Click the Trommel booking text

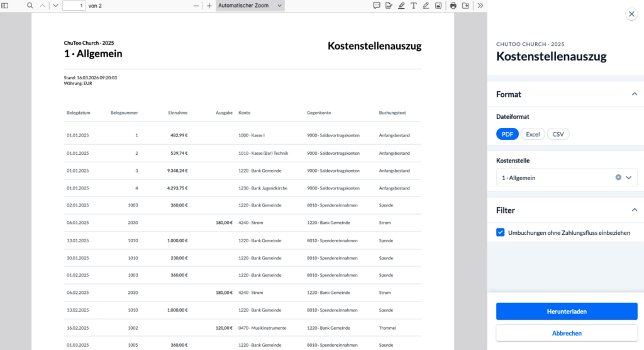pos(387,328)
